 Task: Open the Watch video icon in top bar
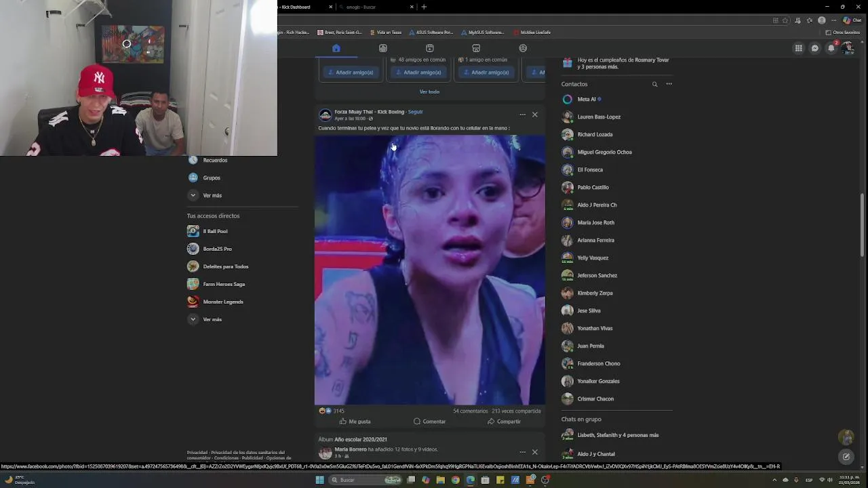pos(430,48)
